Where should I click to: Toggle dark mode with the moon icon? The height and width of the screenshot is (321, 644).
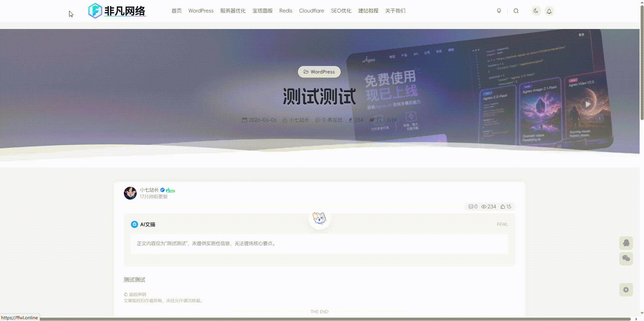(536, 11)
